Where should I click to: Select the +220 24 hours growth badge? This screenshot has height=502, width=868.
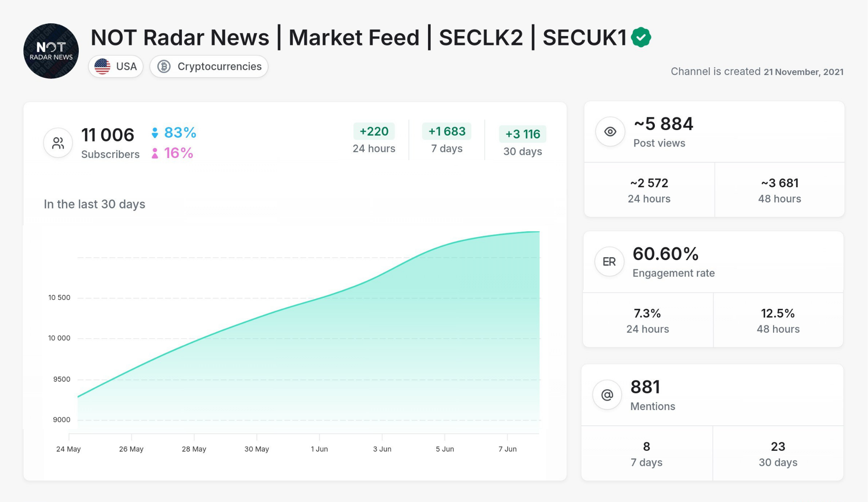(374, 131)
